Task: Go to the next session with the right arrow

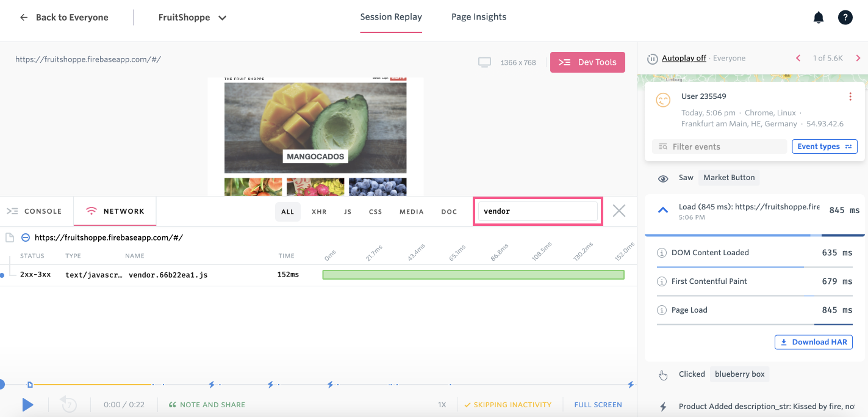Action: 858,58
